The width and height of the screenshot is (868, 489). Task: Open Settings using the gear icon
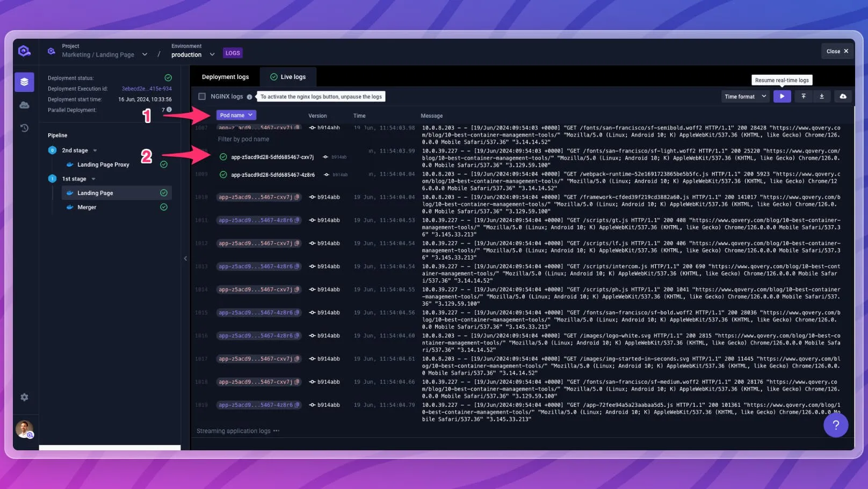click(x=24, y=397)
